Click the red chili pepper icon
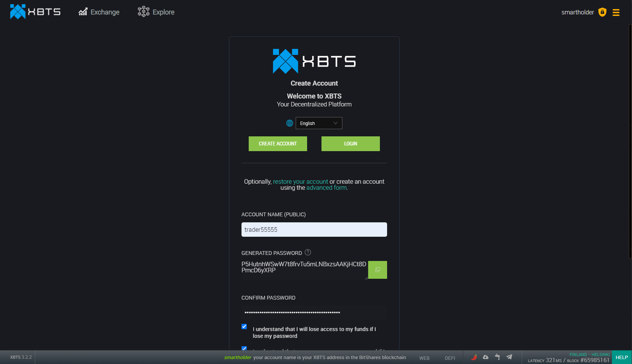The height and width of the screenshot is (364, 632). [x=474, y=357]
